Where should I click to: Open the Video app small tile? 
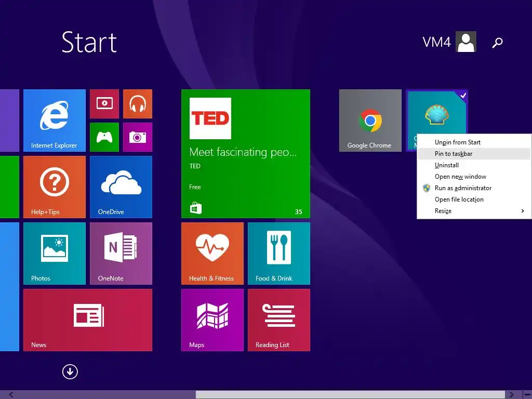pyautogui.click(x=104, y=104)
